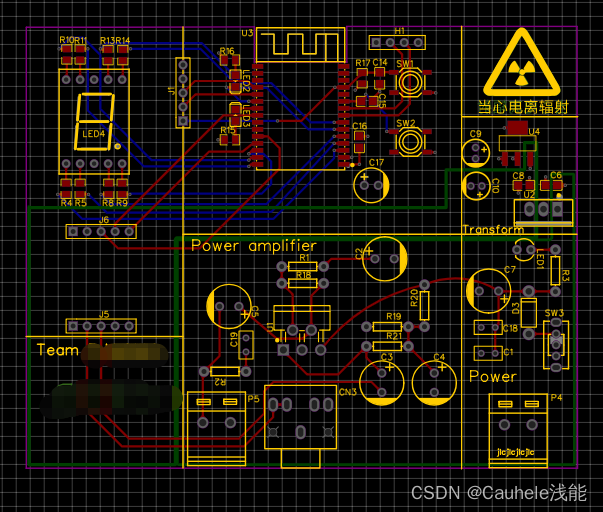Select the SW2 push button footprint
Viewport: 603px width, 512px height.
coord(410,142)
